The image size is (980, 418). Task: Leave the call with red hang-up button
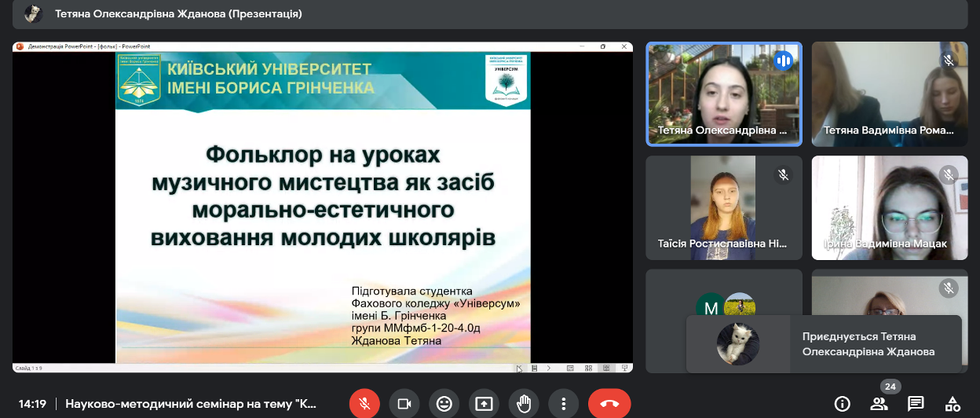pyautogui.click(x=609, y=404)
